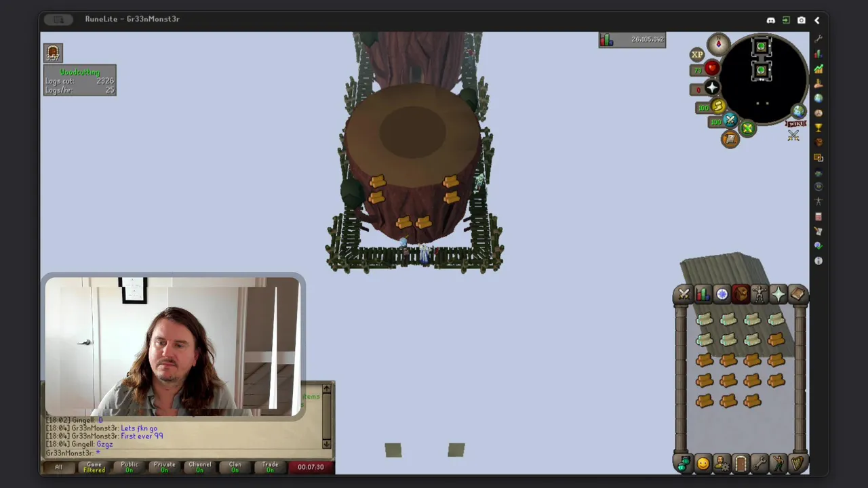The width and height of the screenshot is (868, 488).
Task: Select the first pale log in inventory
Action: pos(704,320)
